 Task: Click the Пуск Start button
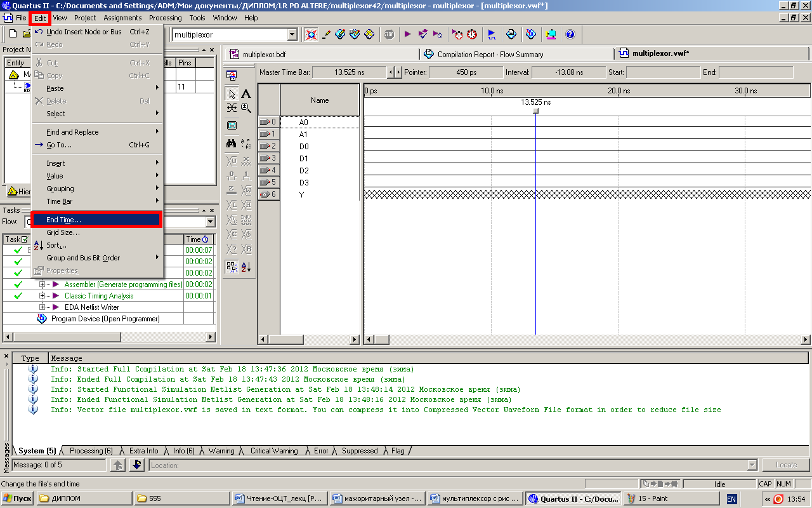[18, 498]
